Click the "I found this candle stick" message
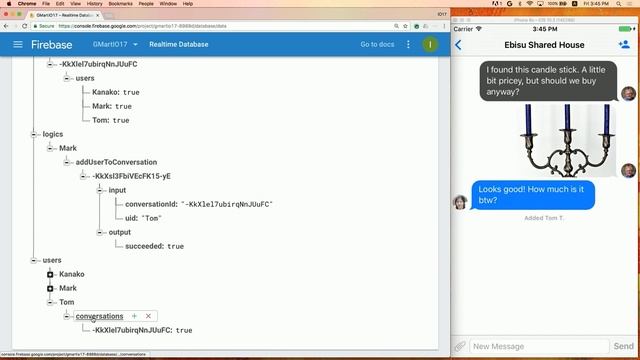640x360 pixels. click(x=548, y=81)
